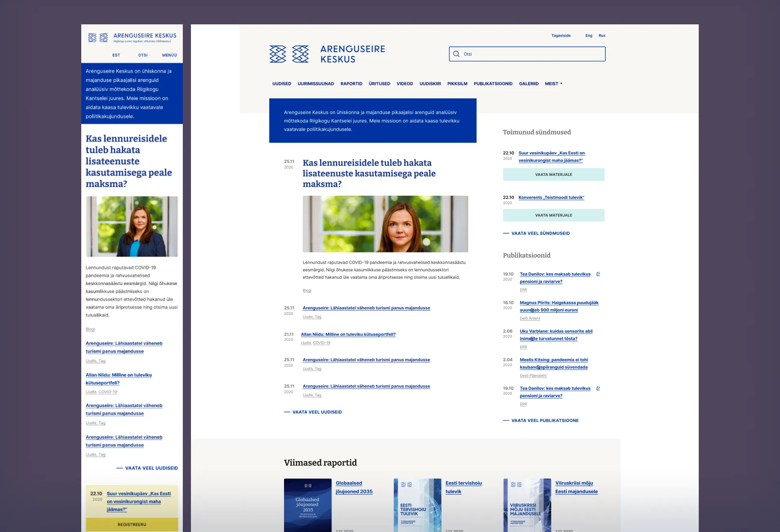Go to the PUBLIKATSIOONID navigation item
Screen dimensions: 780x532
point(493,84)
